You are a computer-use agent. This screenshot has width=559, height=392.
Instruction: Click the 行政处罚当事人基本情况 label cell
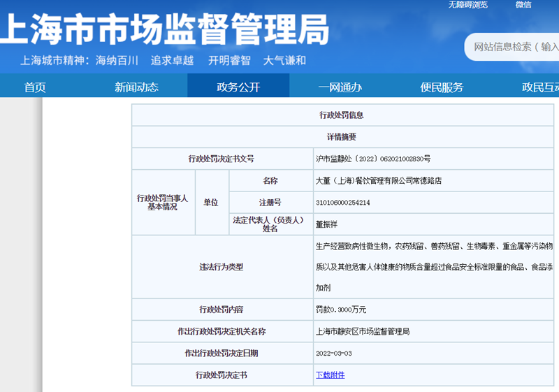[x=162, y=203]
